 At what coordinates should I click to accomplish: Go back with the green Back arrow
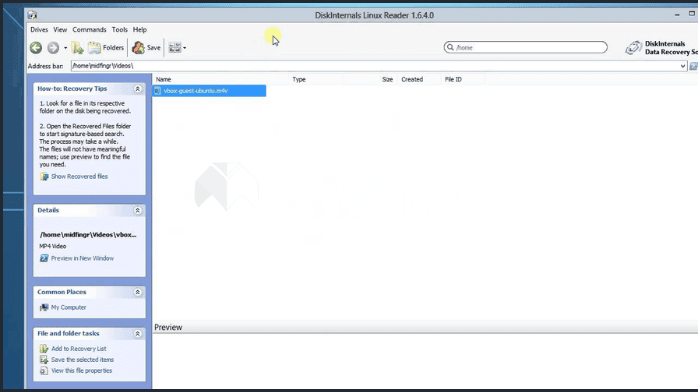pyautogui.click(x=36, y=48)
